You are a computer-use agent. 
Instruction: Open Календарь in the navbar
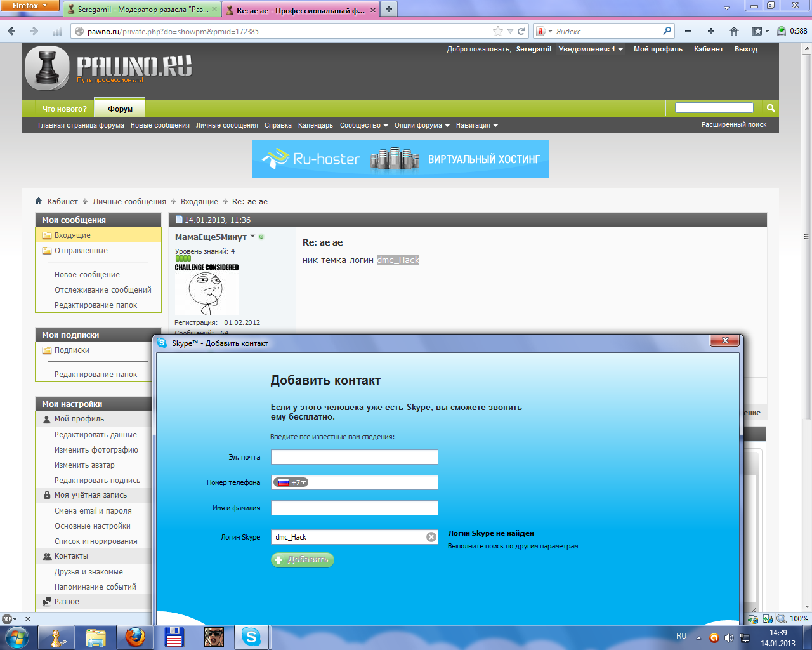pos(315,125)
